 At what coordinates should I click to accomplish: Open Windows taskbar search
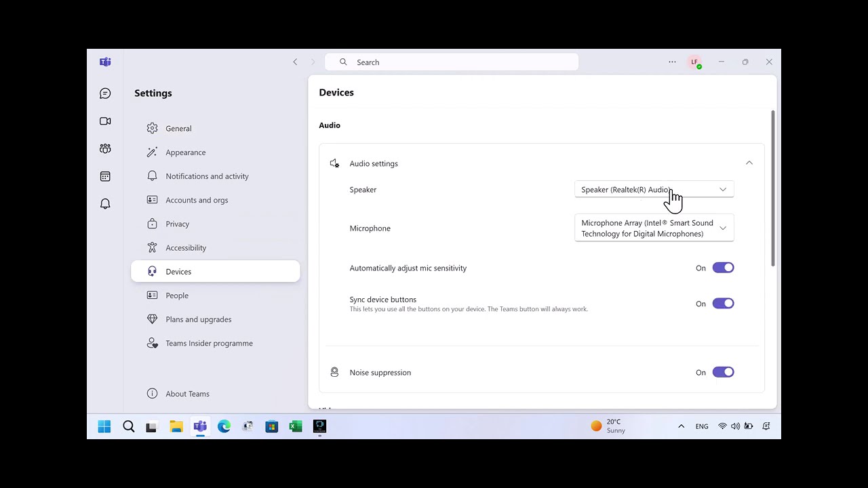click(128, 426)
